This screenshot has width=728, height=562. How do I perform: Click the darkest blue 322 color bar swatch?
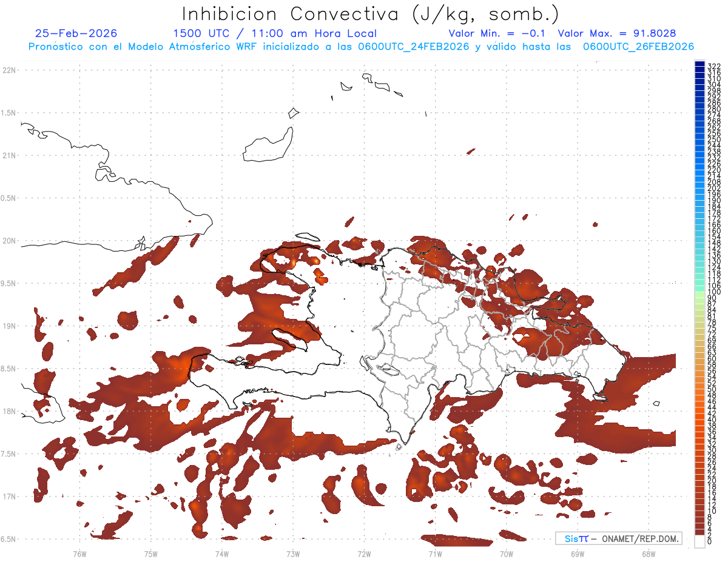tap(699, 64)
